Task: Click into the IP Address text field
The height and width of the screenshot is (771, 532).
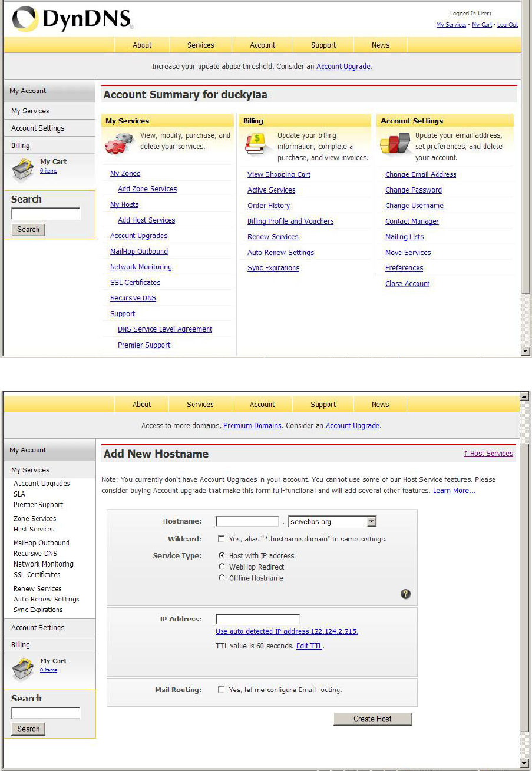Action: click(x=257, y=619)
